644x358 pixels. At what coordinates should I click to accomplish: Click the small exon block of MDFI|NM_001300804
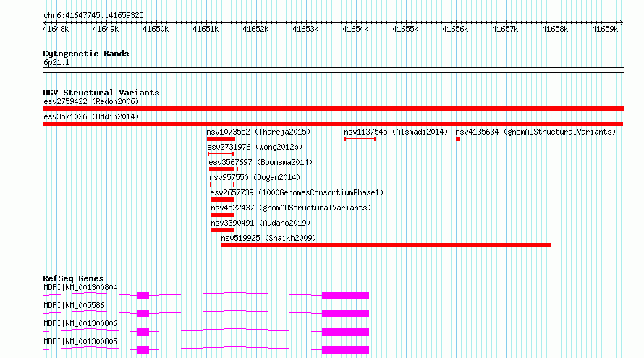pyautogui.click(x=143, y=296)
